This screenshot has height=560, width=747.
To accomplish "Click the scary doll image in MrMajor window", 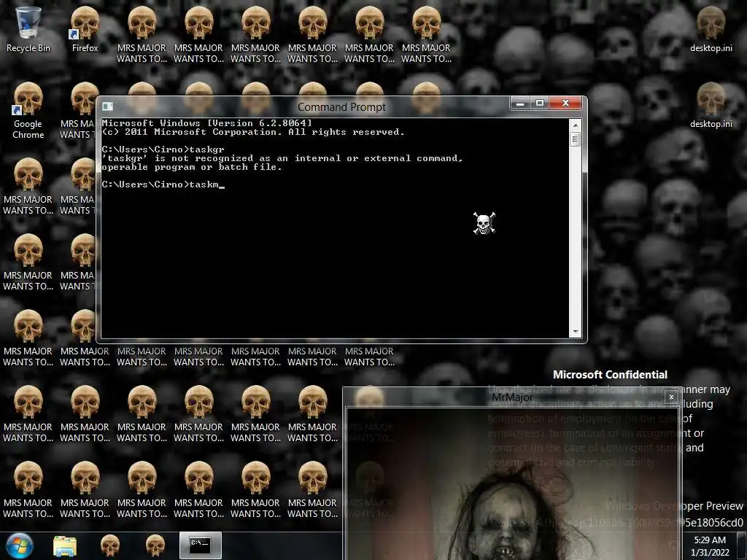I will (x=512, y=483).
